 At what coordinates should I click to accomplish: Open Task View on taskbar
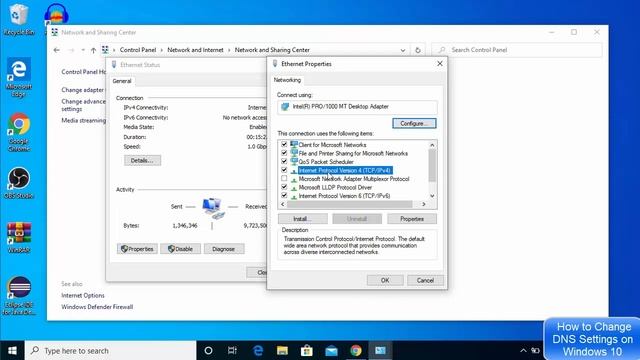pos(232,351)
